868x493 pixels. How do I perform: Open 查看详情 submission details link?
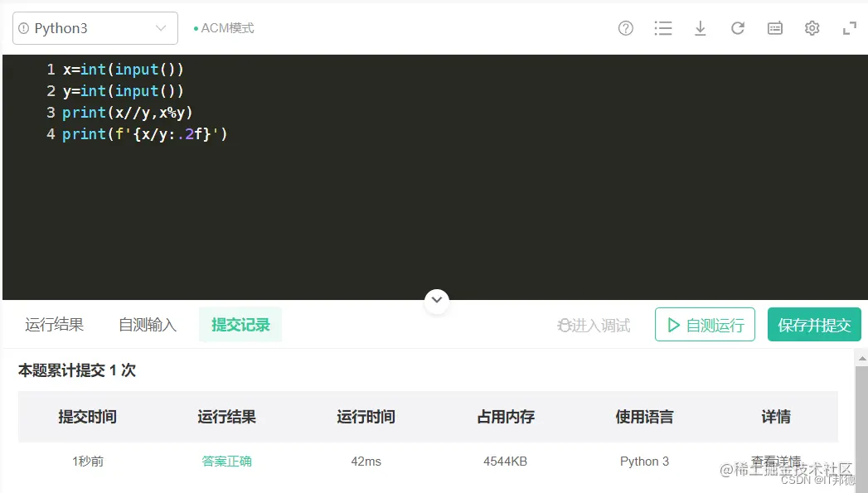pyautogui.click(x=774, y=461)
